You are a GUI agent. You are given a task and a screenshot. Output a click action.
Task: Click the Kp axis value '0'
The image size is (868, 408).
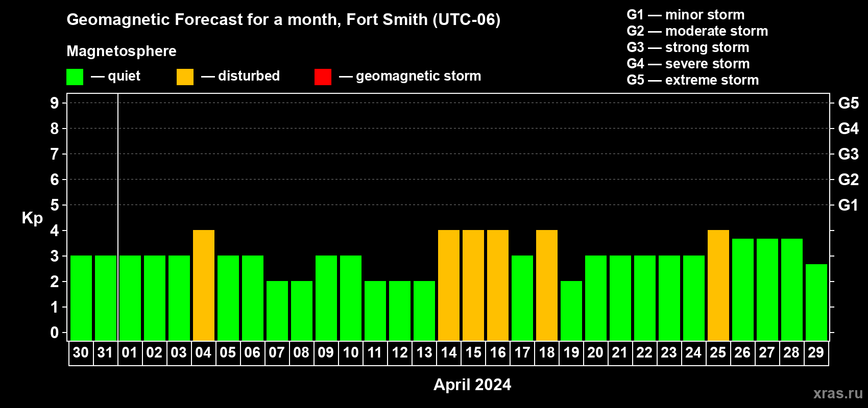coord(55,333)
